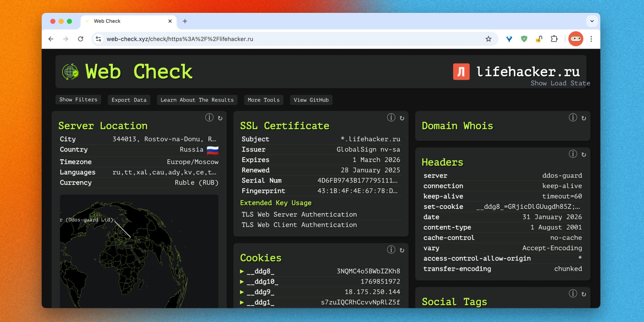Open the tab list chevron at top right

[592, 21]
